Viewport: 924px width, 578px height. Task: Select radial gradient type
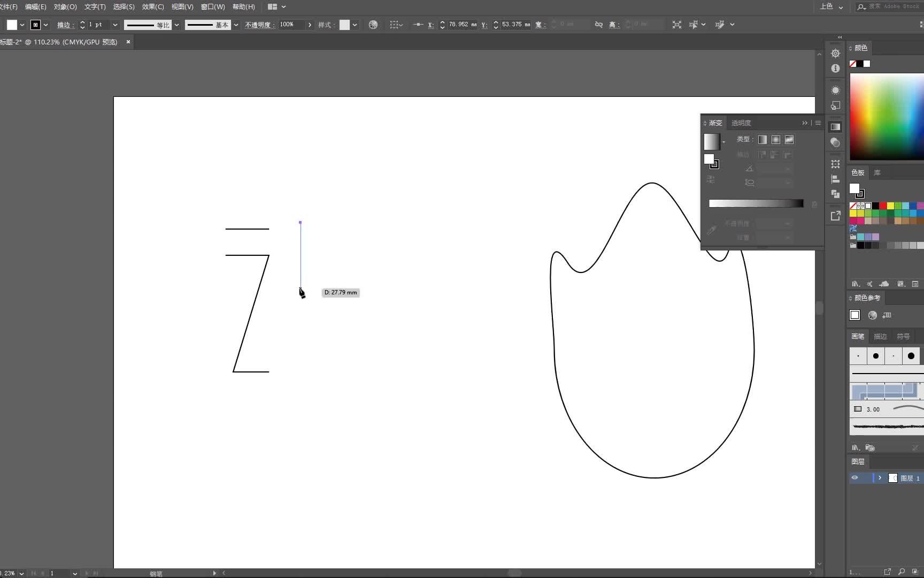[x=776, y=140]
